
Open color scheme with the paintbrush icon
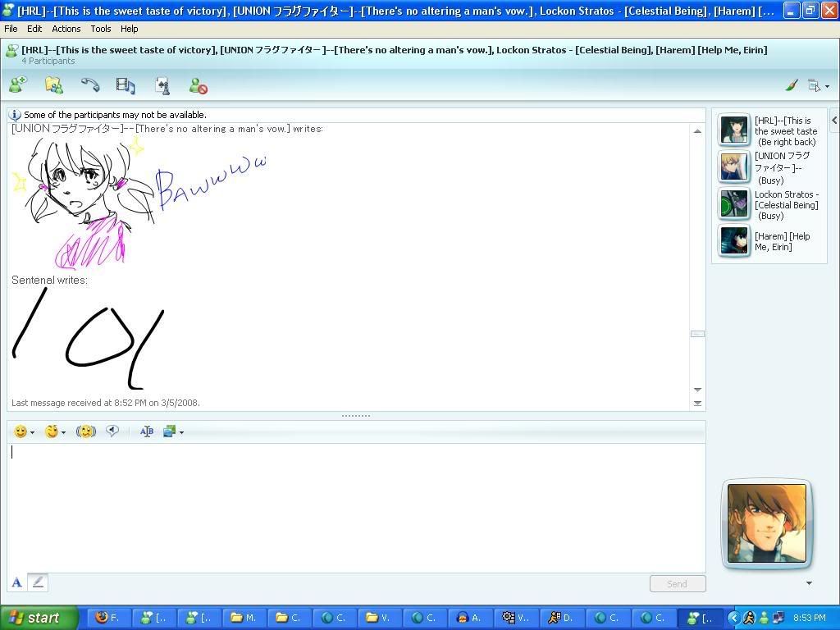click(x=792, y=85)
